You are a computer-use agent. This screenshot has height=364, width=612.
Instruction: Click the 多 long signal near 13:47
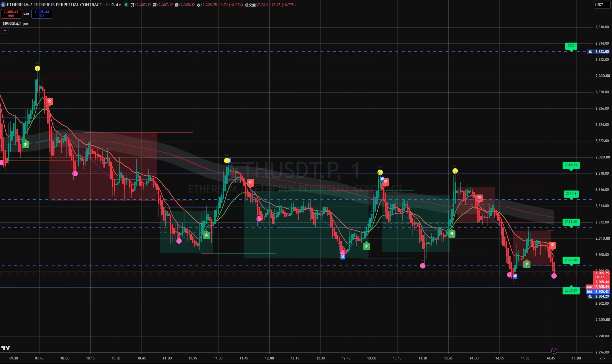point(452,234)
